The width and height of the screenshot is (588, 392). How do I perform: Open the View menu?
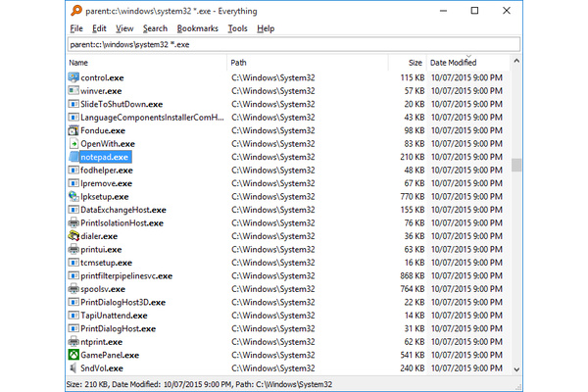124,28
